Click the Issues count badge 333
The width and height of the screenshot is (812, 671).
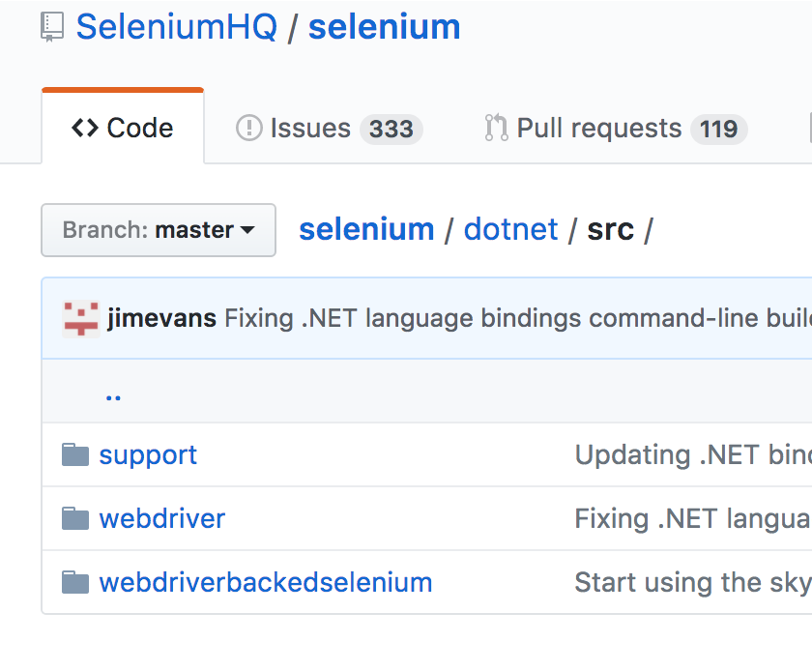pos(391,129)
